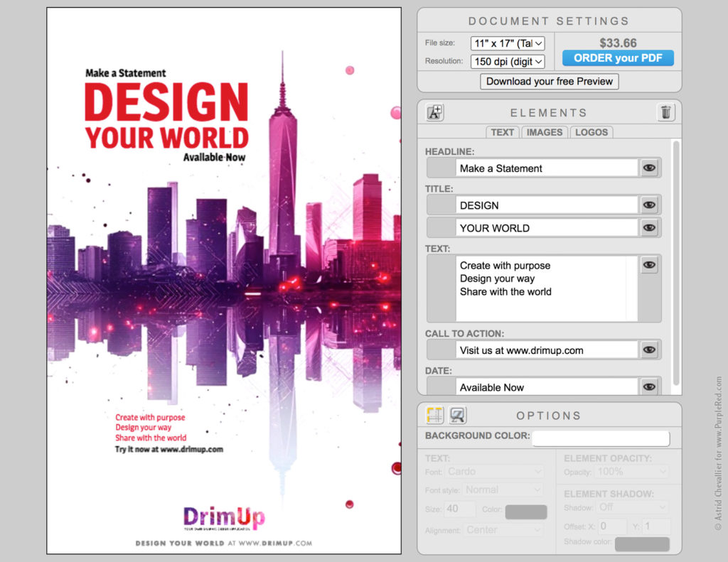
Task: Click the DESIGN title input field
Action: tap(547, 205)
